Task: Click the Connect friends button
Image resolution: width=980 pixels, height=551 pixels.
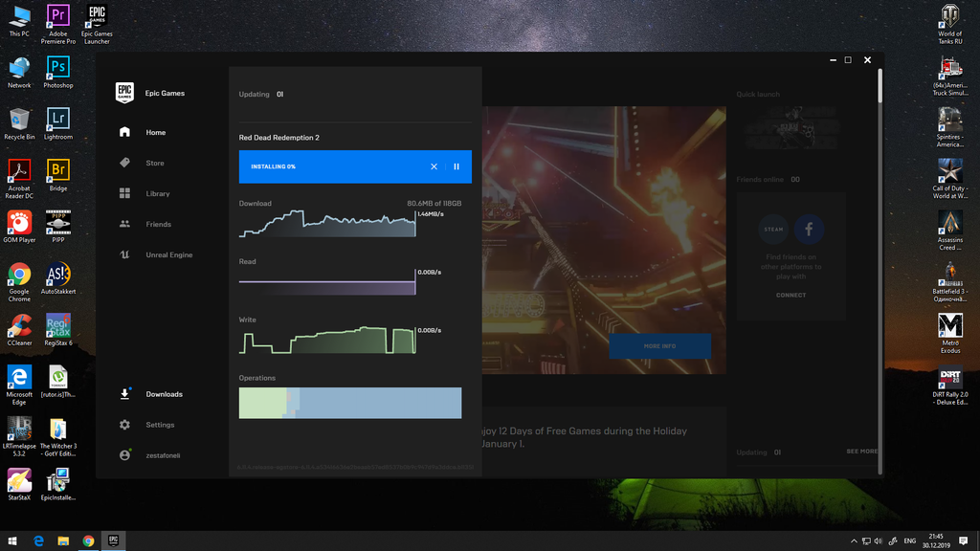Action: point(791,295)
